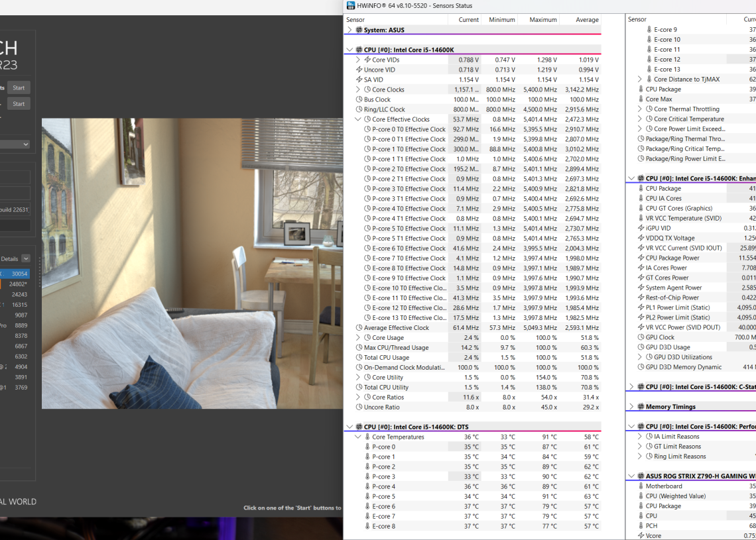This screenshot has width=756, height=540.
Task: Select the GPU D3D Memory Dynamic row
Action: click(691, 367)
